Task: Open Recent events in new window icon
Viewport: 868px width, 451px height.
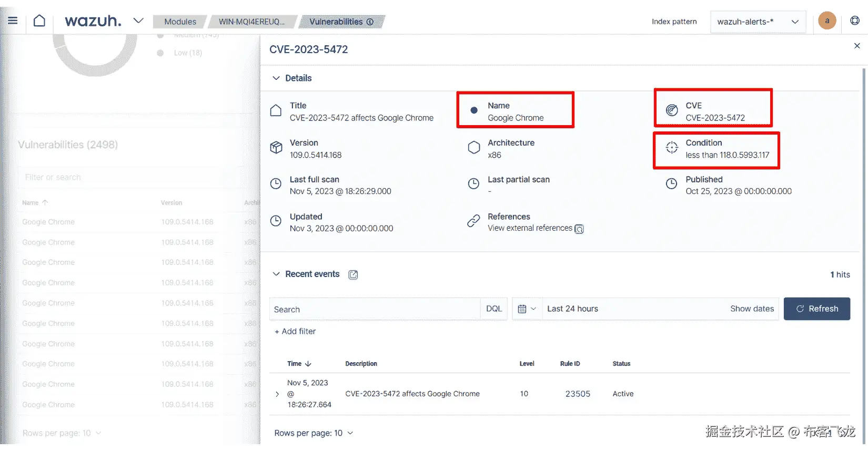Action: 353,274
